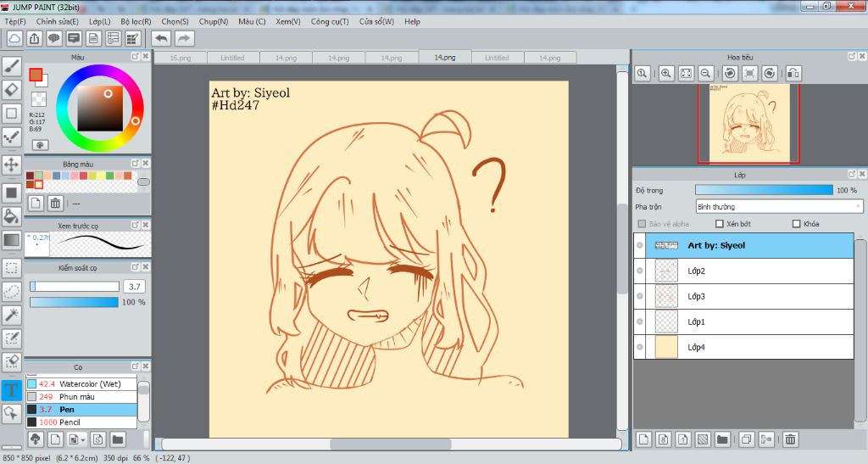868x464 pixels.
Task: Select the Pencil brush
Action: pos(81,422)
